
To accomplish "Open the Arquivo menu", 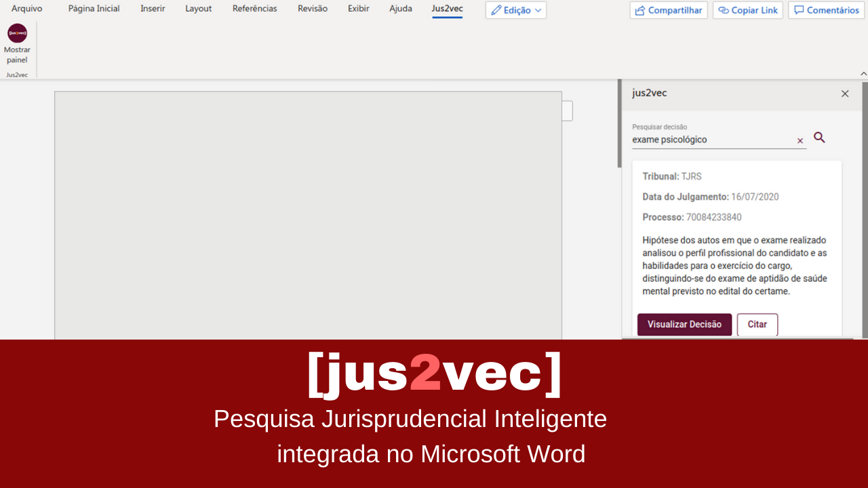I will (x=26, y=9).
